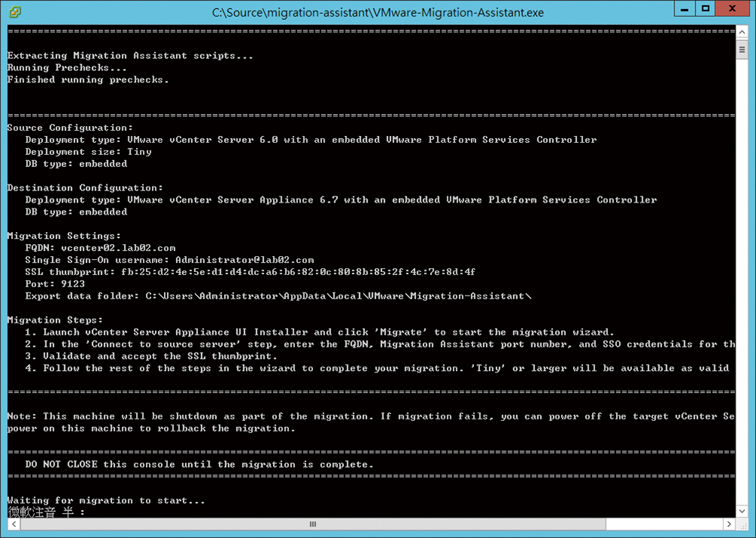
Task: Click the window title VMware-Migration-Assistant.exe
Action: click(x=377, y=13)
